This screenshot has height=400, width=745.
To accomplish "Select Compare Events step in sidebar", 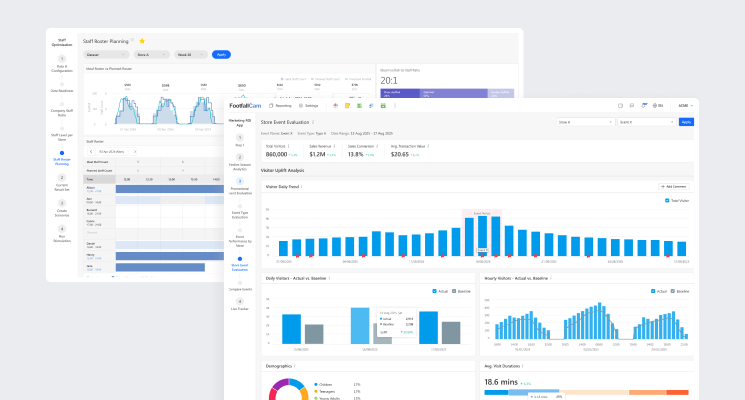I will (x=240, y=288).
